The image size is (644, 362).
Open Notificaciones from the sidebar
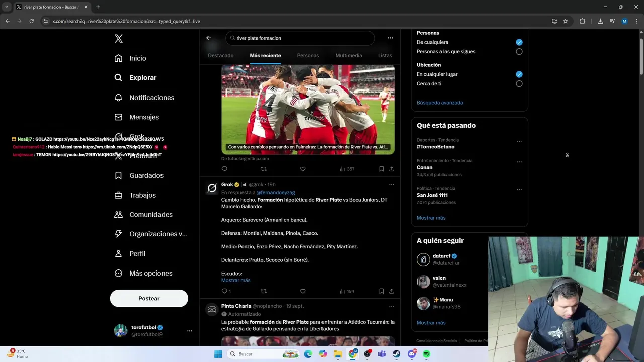[x=144, y=98]
